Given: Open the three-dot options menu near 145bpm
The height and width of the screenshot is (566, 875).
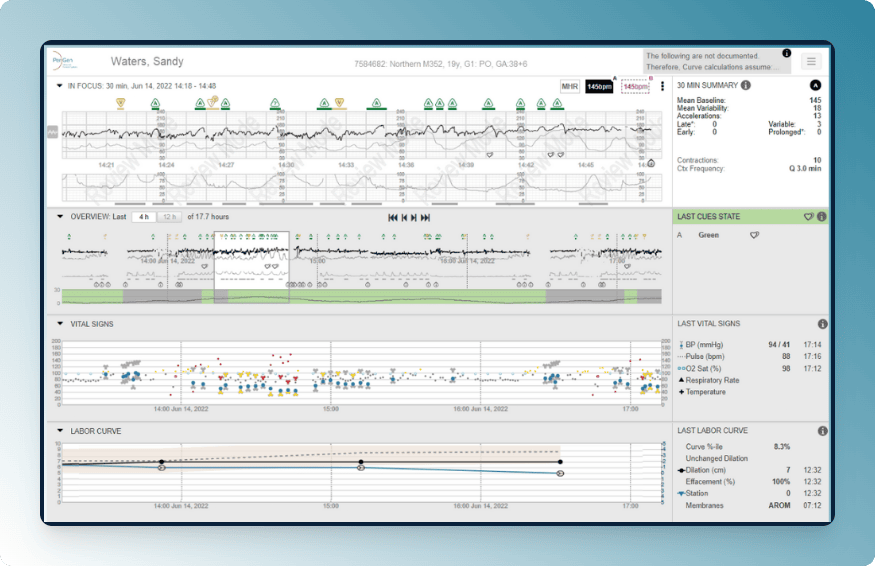Looking at the screenshot, I should [662, 87].
